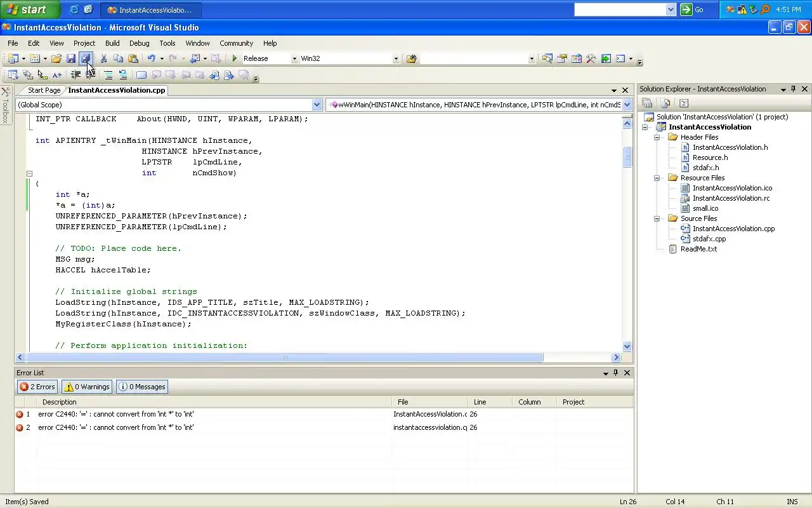Click the Decrease Line Indent icon

75,75
